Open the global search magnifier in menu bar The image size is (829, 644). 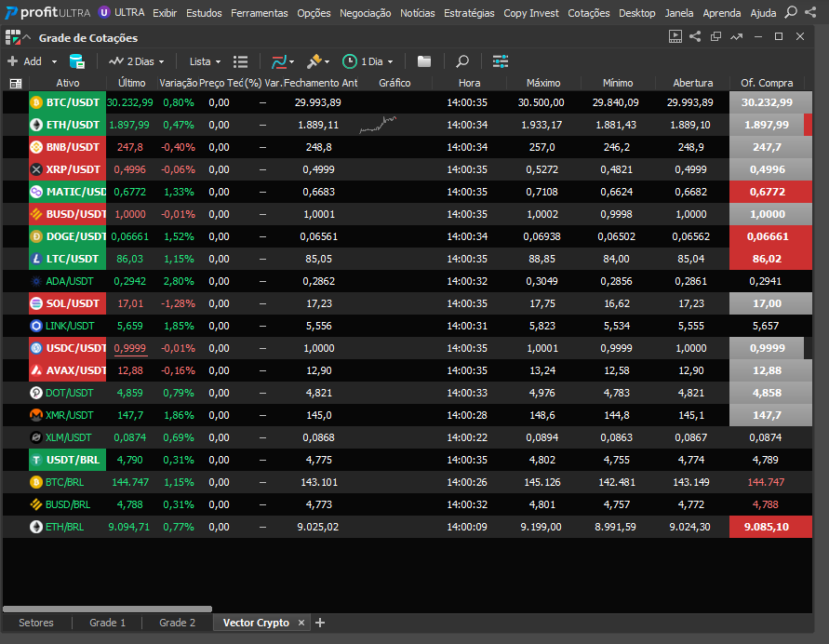click(791, 12)
